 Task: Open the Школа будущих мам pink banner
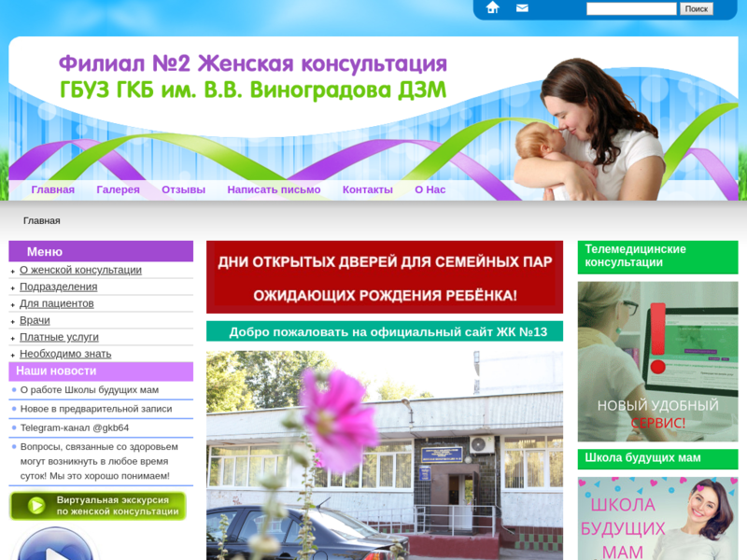(658, 519)
